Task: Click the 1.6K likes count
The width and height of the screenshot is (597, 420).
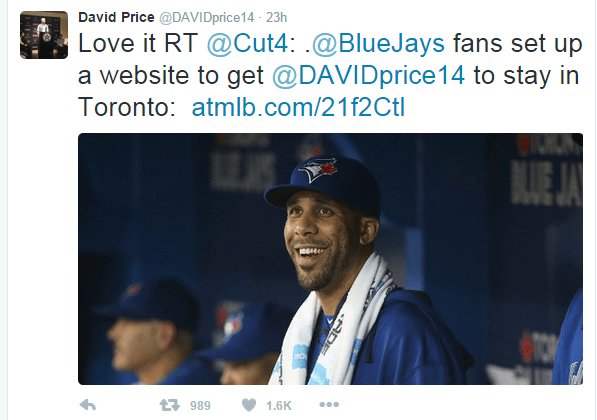Action: click(x=279, y=406)
